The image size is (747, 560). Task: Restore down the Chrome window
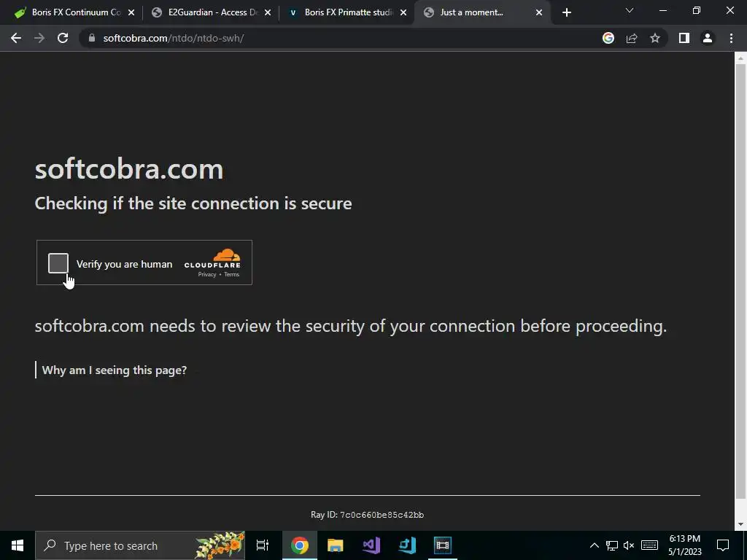(697, 10)
